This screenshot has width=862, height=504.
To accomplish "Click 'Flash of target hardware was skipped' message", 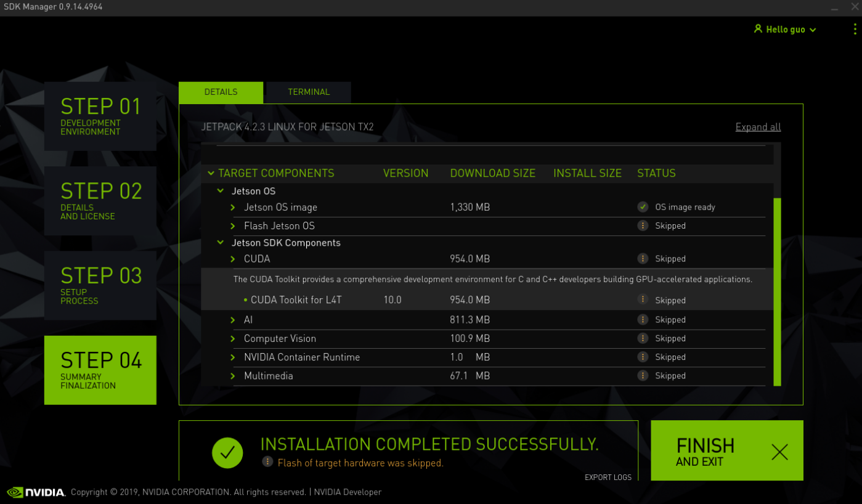I will [x=360, y=463].
